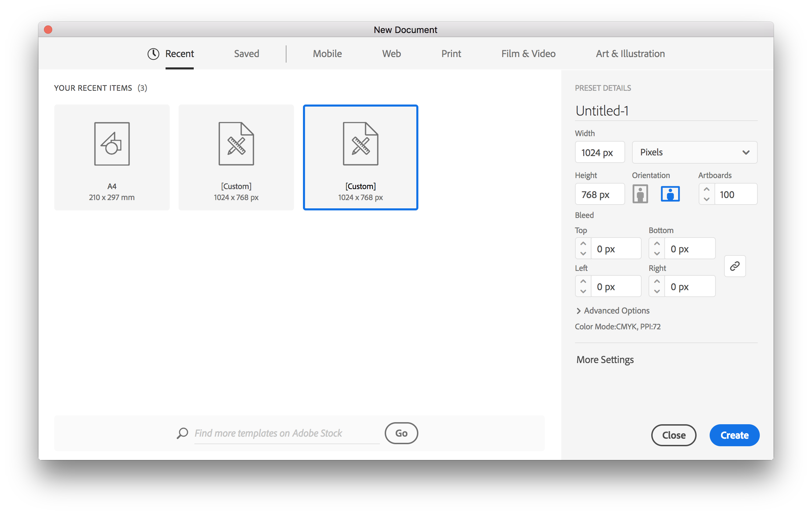The width and height of the screenshot is (812, 515).
Task: Open More Settings
Action: tap(605, 360)
